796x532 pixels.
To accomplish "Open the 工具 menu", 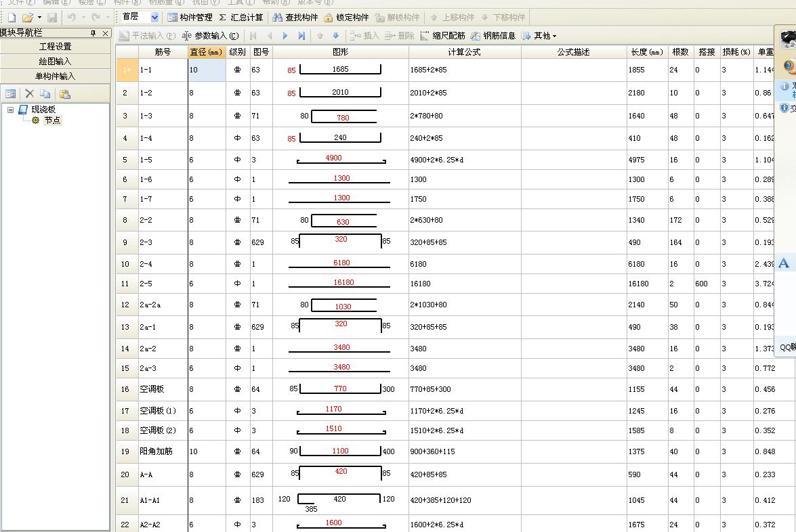I will click(240, 3).
